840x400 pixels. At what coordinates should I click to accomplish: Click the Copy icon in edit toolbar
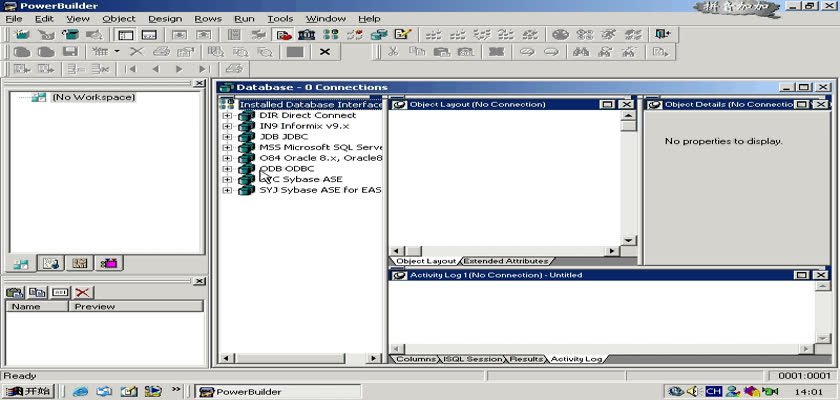(x=417, y=52)
